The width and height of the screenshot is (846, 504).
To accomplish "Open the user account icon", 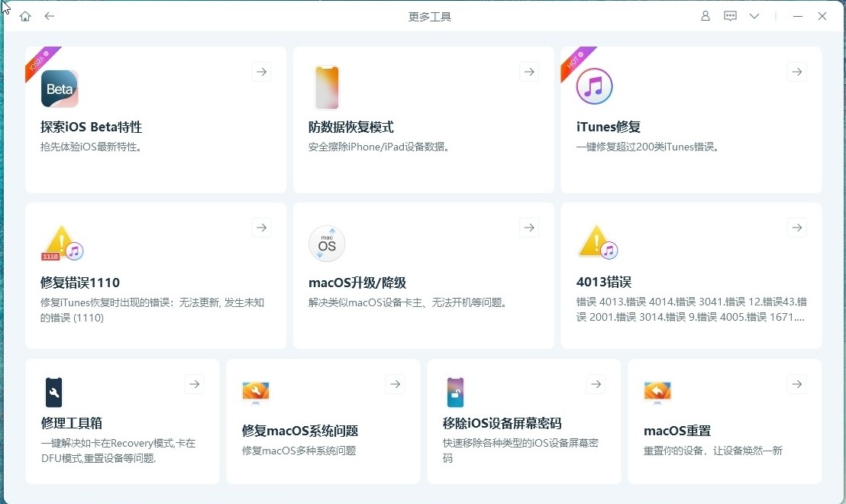I will pos(706,16).
